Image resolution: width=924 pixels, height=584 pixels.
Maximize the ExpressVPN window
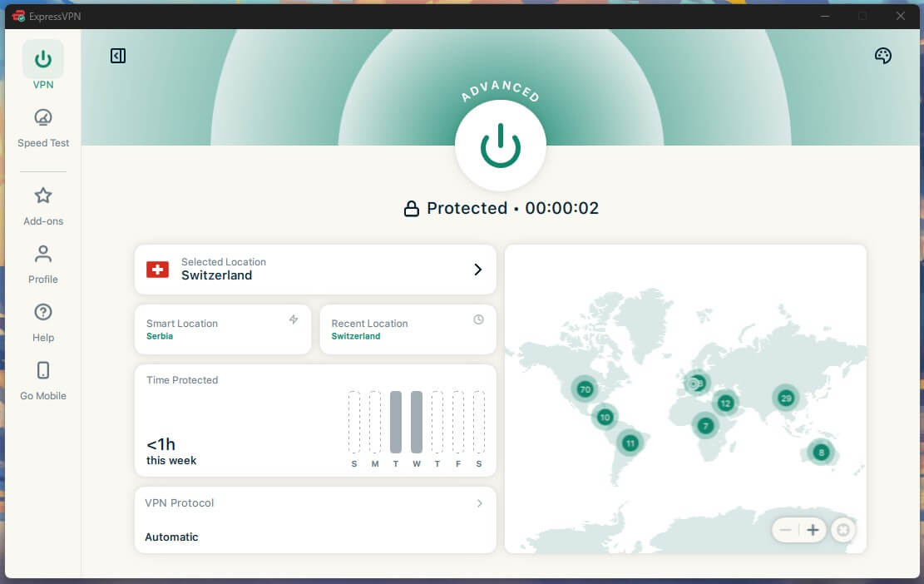[x=862, y=16]
